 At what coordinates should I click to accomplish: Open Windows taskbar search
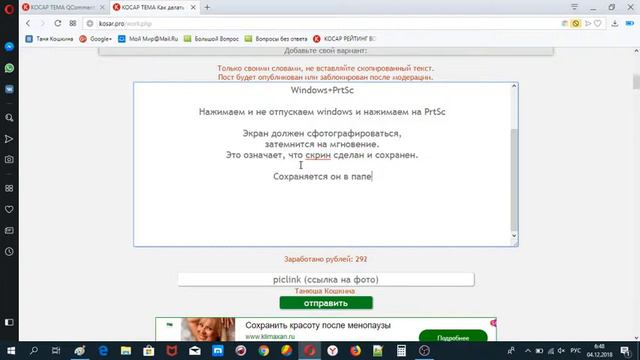pos(34,351)
